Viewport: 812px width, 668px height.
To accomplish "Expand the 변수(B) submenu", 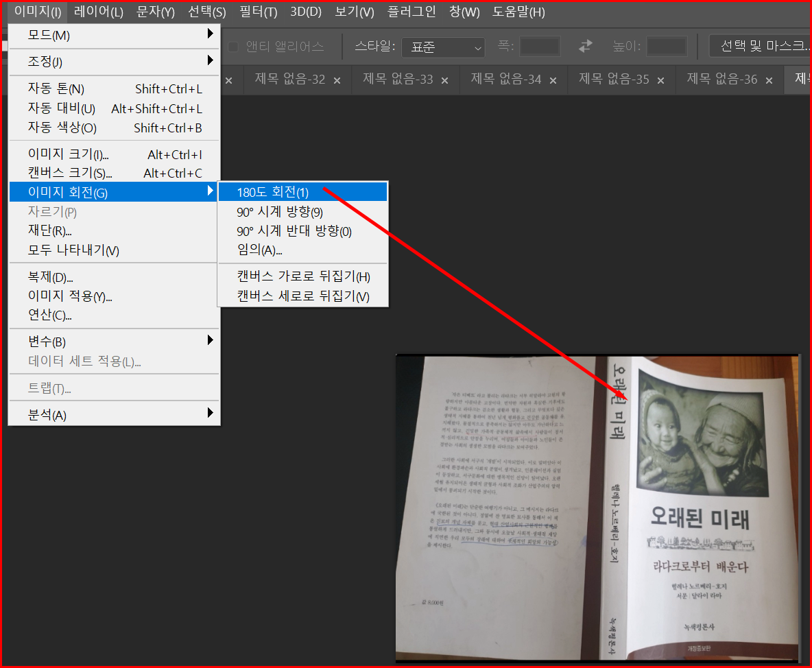I will (x=115, y=342).
